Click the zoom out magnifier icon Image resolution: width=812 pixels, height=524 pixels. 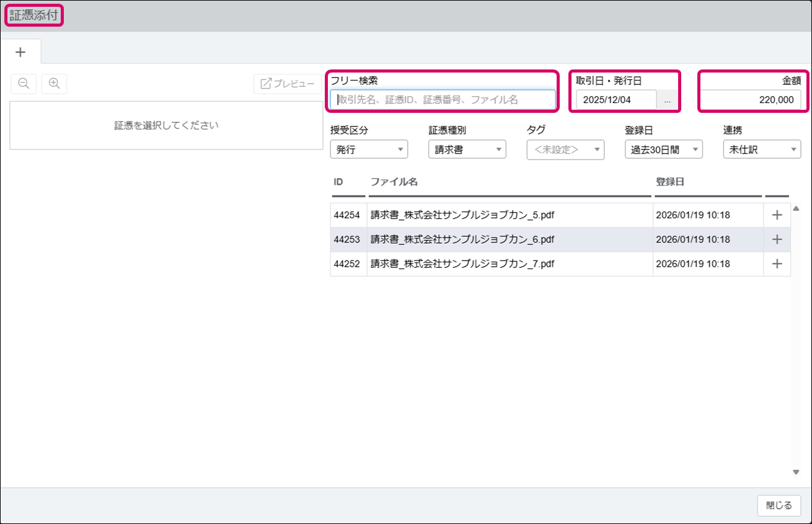tap(24, 84)
